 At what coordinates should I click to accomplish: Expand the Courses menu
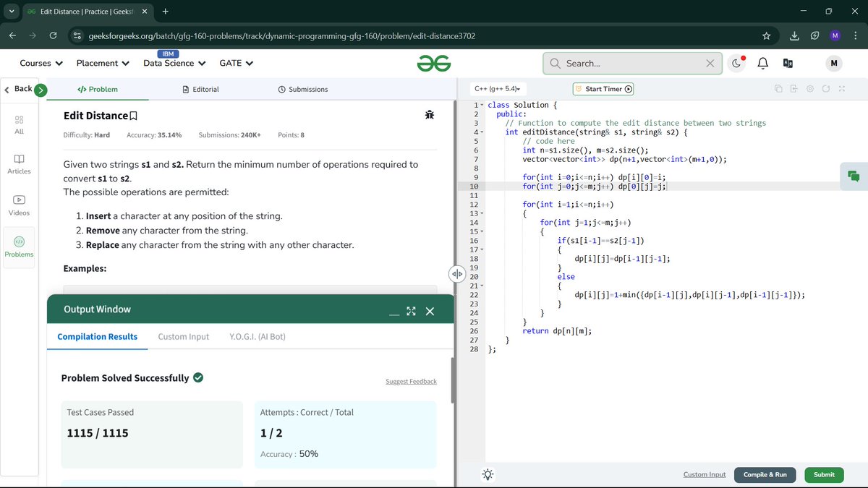[41, 64]
